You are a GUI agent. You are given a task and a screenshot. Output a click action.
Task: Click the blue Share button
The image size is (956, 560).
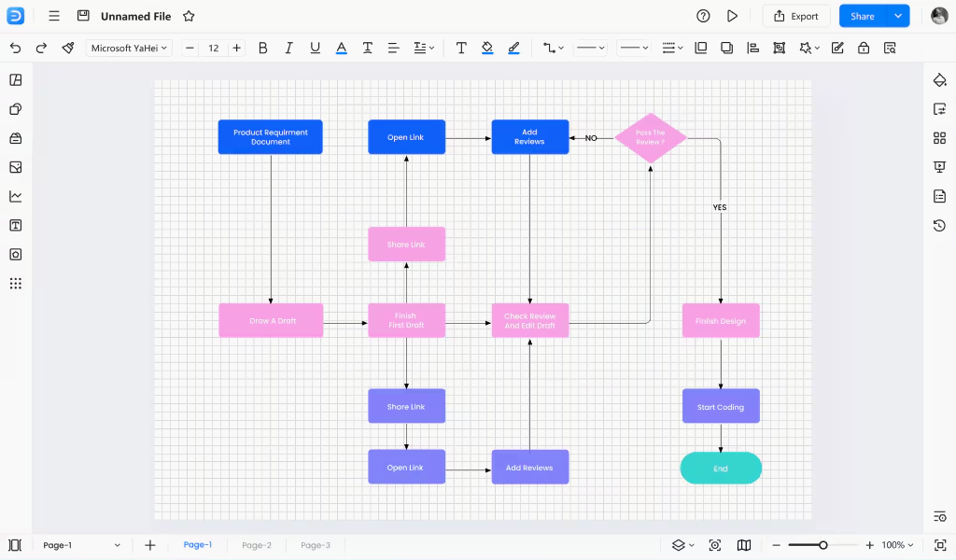pyautogui.click(x=863, y=17)
